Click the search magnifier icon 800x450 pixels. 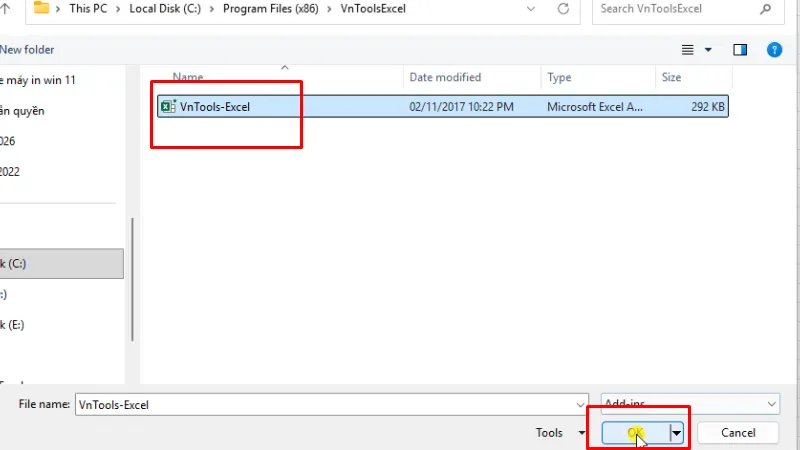click(x=766, y=9)
